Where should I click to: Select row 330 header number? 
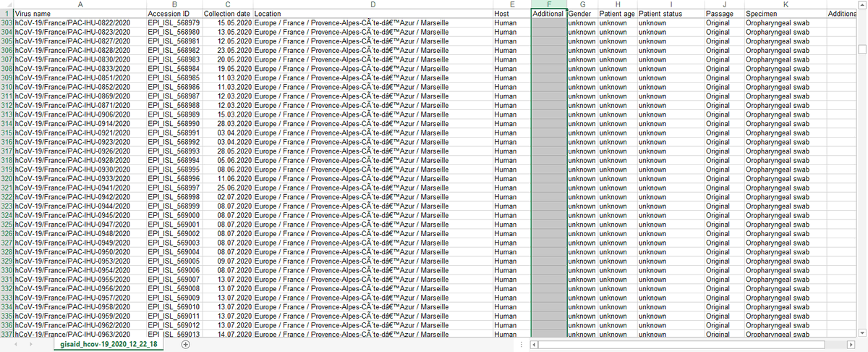(x=7, y=269)
